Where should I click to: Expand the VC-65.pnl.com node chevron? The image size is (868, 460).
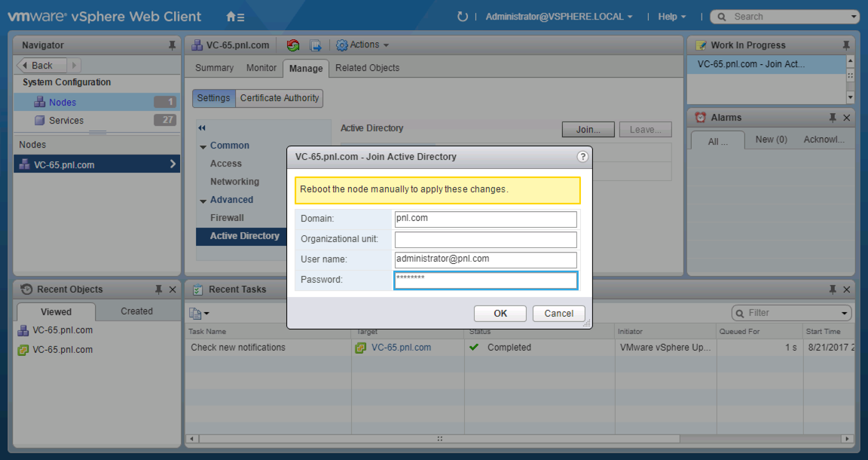point(173,164)
